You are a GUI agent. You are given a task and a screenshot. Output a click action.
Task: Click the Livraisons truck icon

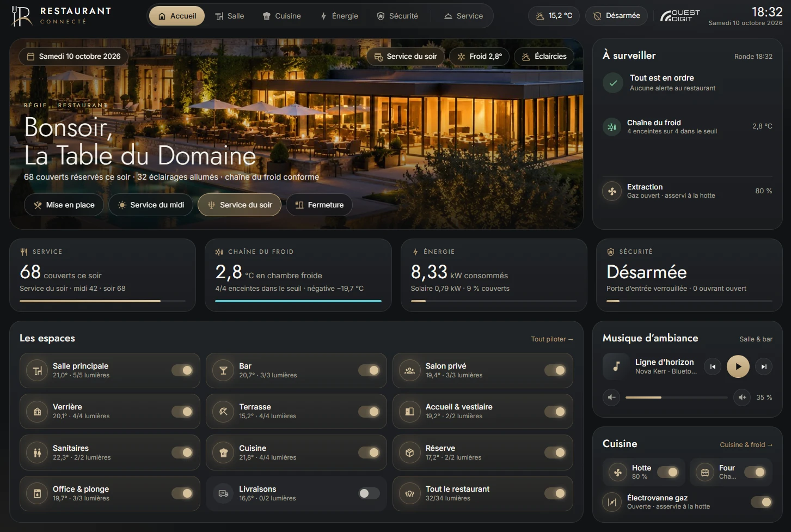click(x=223, y=494)
